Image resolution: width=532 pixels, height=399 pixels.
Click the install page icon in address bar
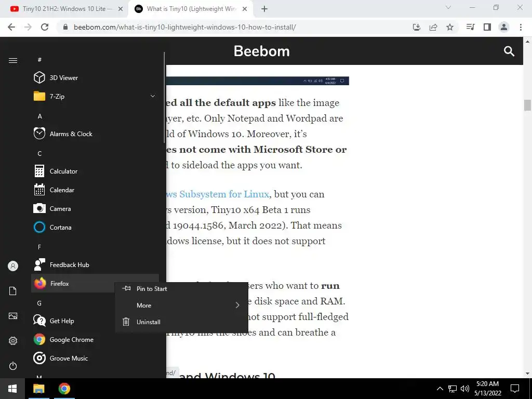tap(417, 27)
